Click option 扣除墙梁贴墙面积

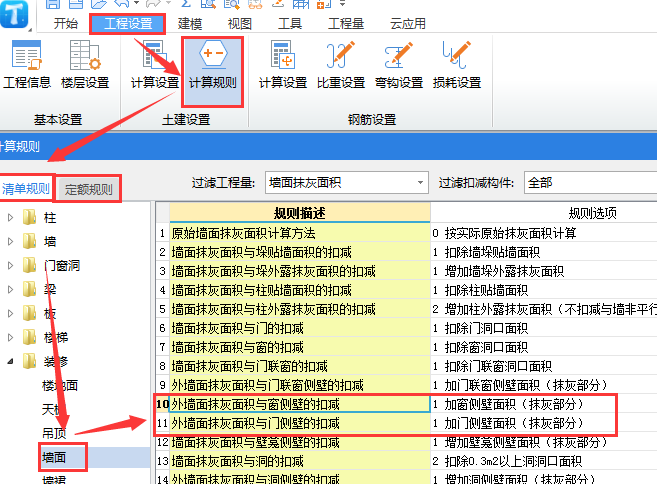point(492,252)
